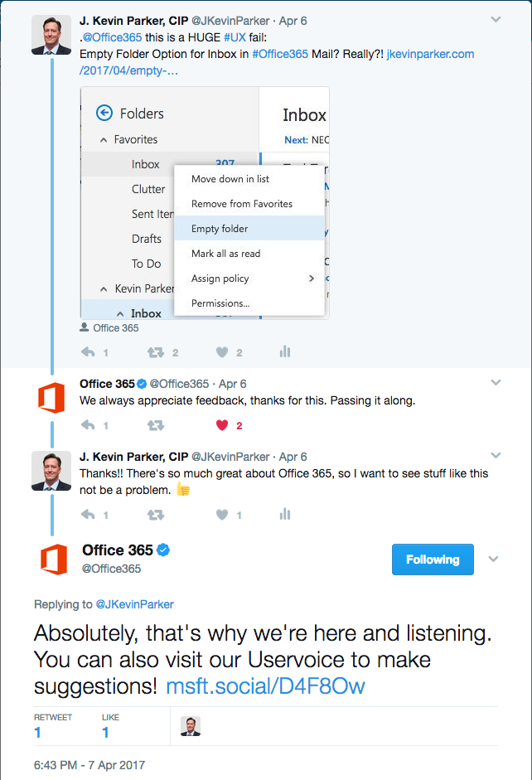
Task: Like the original UX fail tweet
Action: (x=222, y=352)
